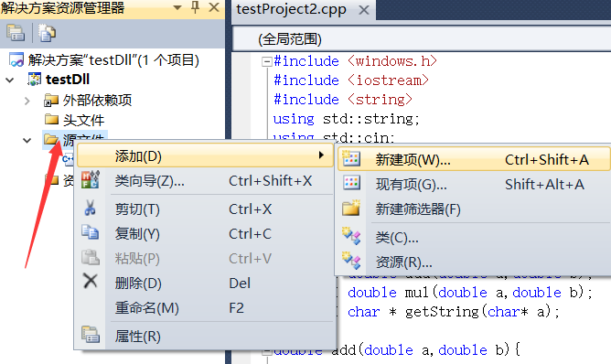Click the Copy icon in context menu

point(90,232)
